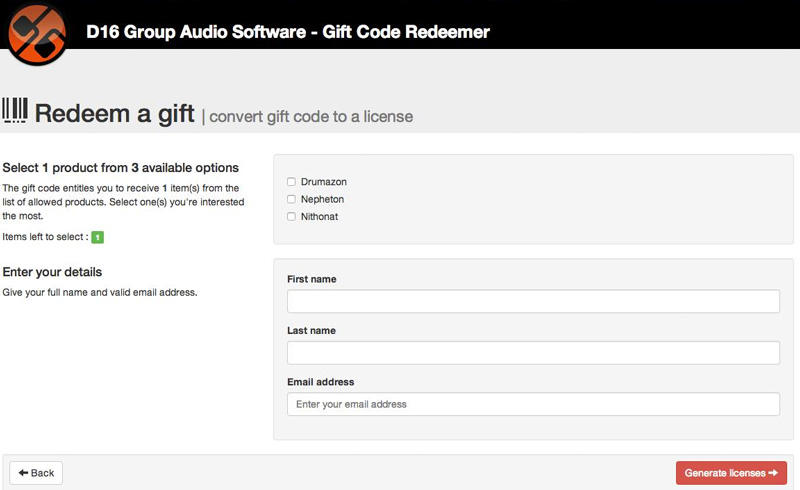800x490 pixels.
Task: Click the left arrow icon in Back button
Action: pyautogui.click(x=23, y=473)
